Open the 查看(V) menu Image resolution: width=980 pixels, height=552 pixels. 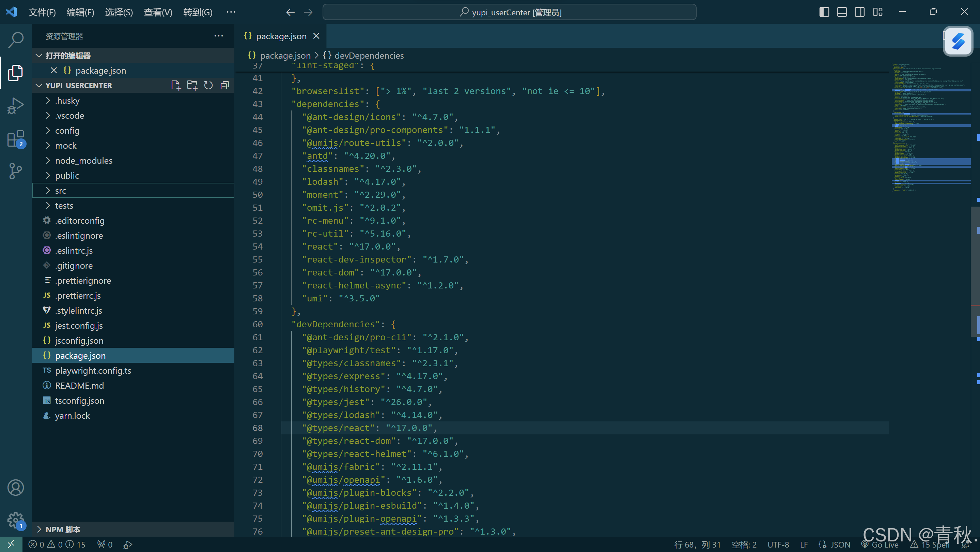point(158,12)
